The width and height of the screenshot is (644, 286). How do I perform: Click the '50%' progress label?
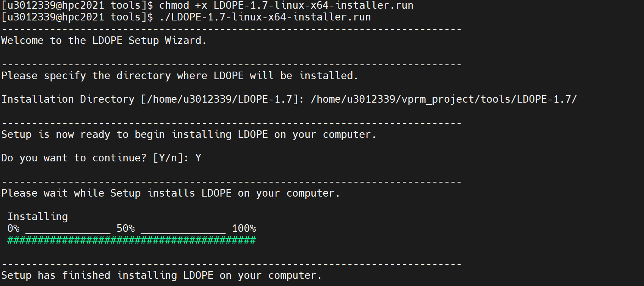click(125, 228)
